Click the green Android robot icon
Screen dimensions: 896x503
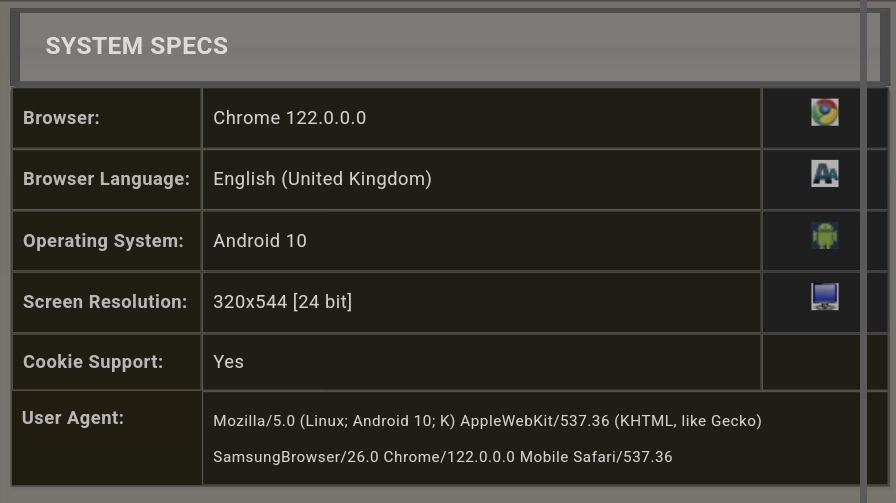coord(824,236)
